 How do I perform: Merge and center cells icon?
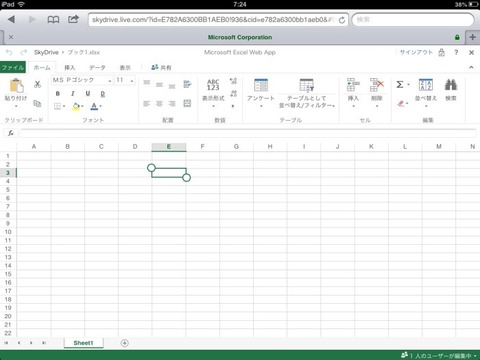[x=187, y=103]
